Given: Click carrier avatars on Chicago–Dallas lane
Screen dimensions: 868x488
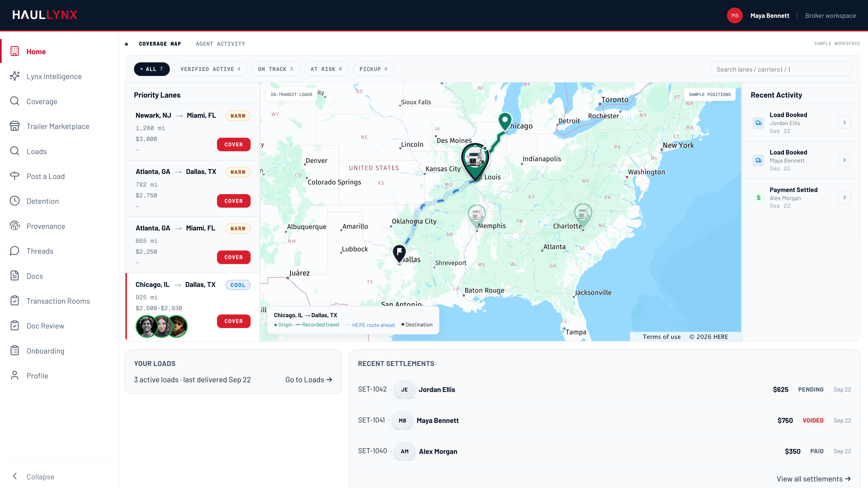Looking at the screenshot, I should [161, 326].
